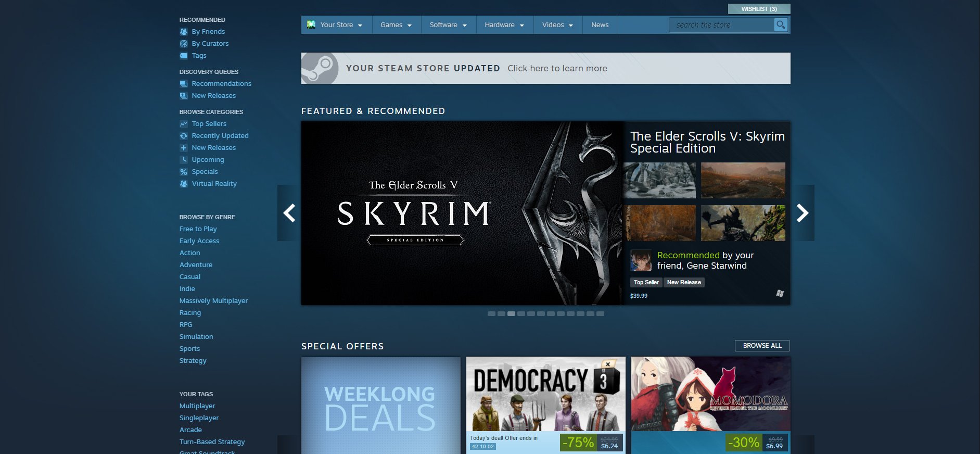Image resolution: width=980 pixels, height=454 pixels.
Task: Click the Steam logo in update banner
Action: pyautogui.click(x=319, y=68)
